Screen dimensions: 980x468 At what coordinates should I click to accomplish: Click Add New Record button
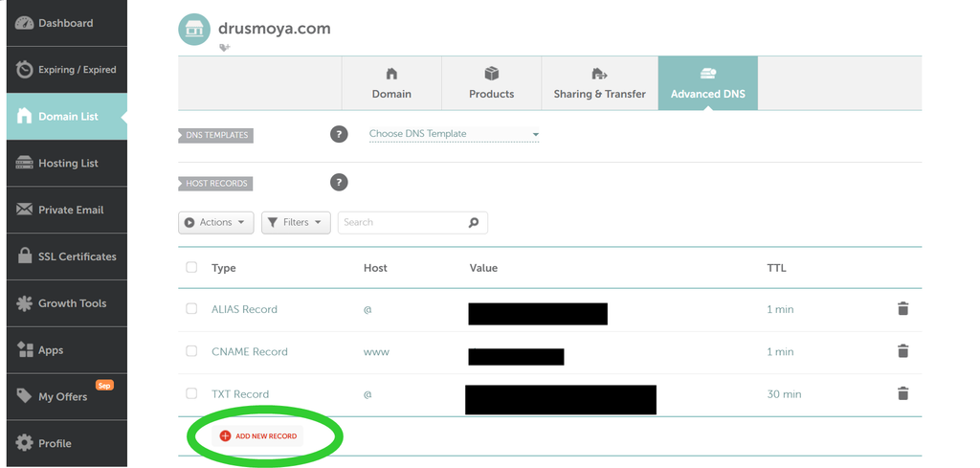pos(258,436)
